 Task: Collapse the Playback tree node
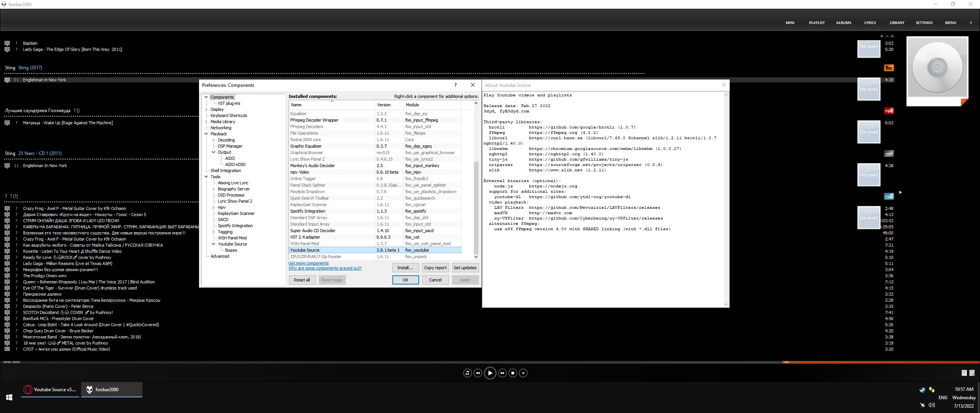pyautogui.click(x=206, y=134)
